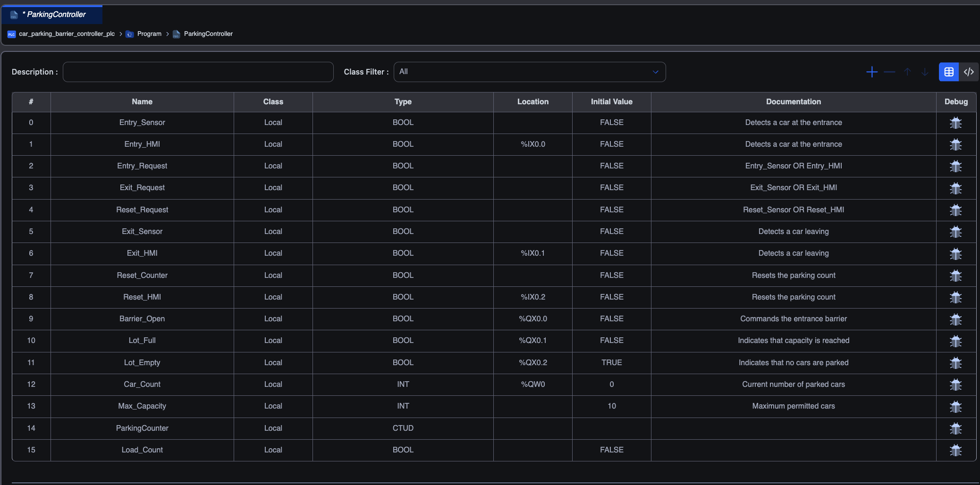Select the ParkingCounter name cell
Image resolution: width=980 pixels, height=485 pixels.
[x=142, y=428]
